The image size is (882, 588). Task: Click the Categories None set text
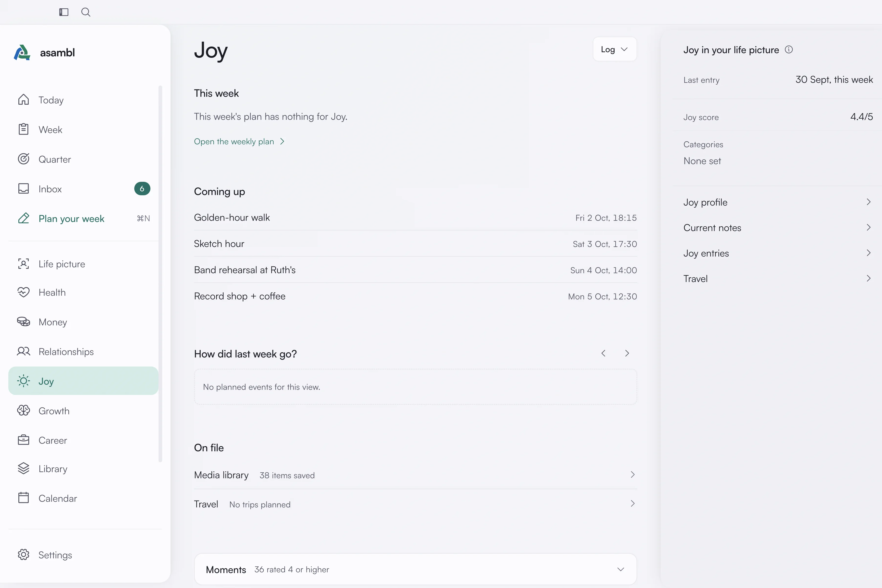702,161
